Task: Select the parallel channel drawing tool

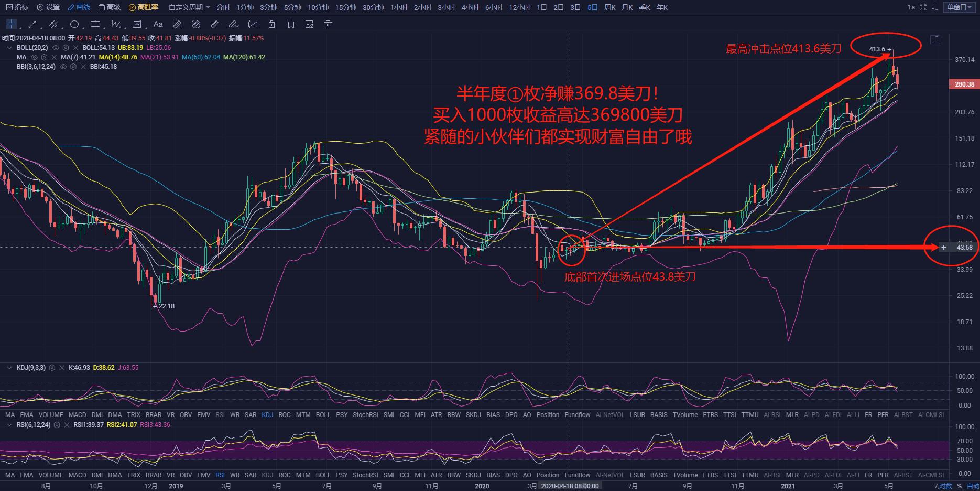Action: coord(53,24)
